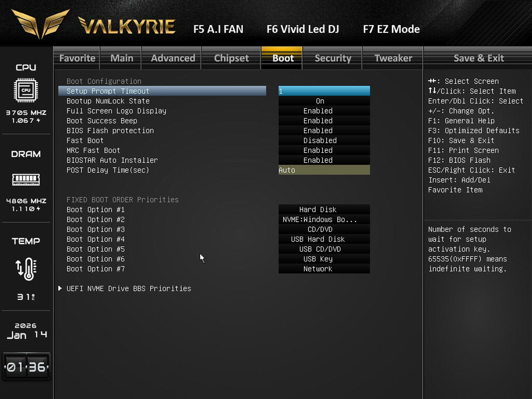Image resolution: width=532 pixels, height=399 pixels.
Task: Click the flip clock showing 01:36
Action: pos(26,367)
